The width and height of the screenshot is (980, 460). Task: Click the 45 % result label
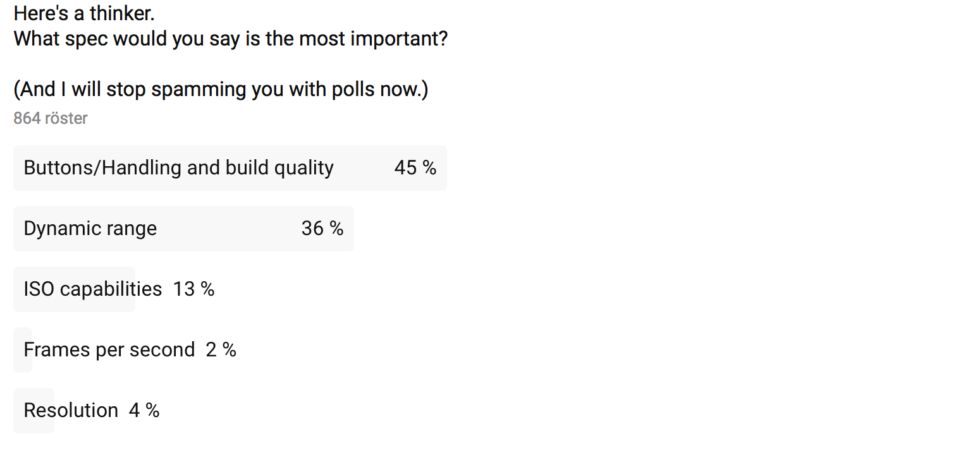tap(415, 167)
